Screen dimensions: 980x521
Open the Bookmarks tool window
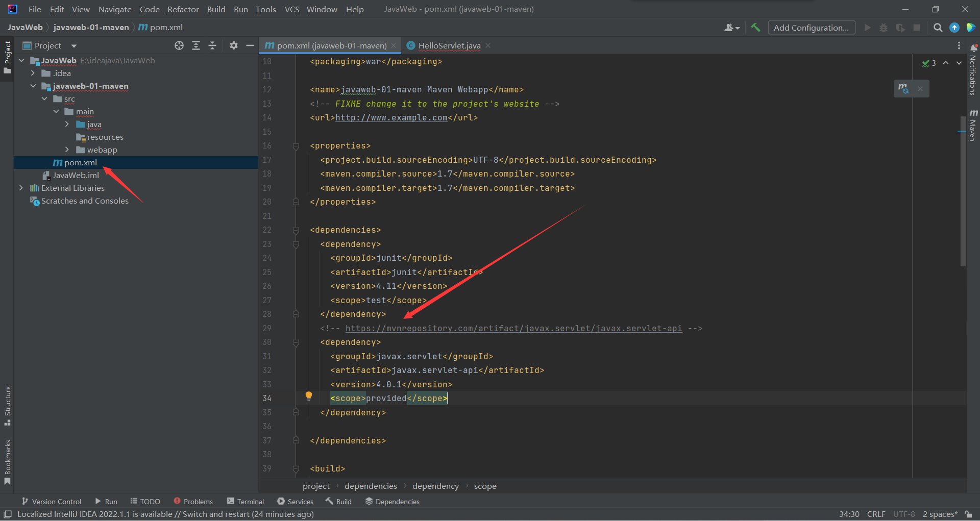pyautogui.click(x=8, y=462)
